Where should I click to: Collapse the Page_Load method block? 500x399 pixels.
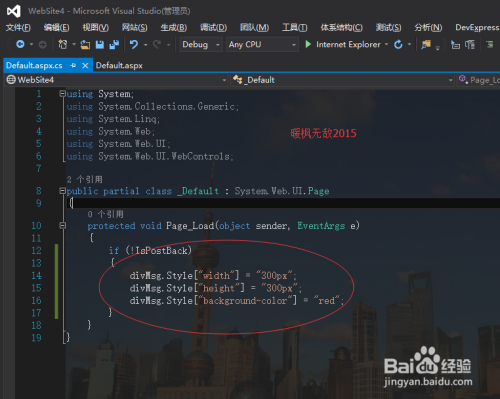point(62,226)
